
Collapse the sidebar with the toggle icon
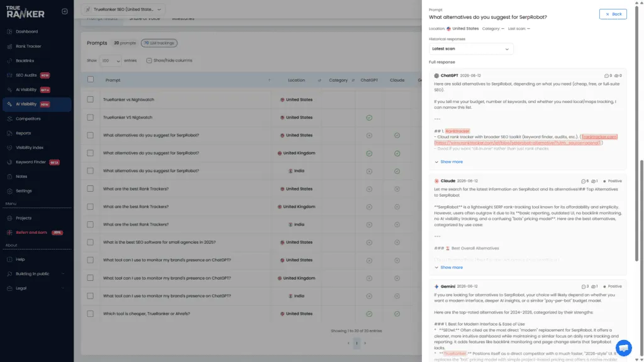[65, 11]
